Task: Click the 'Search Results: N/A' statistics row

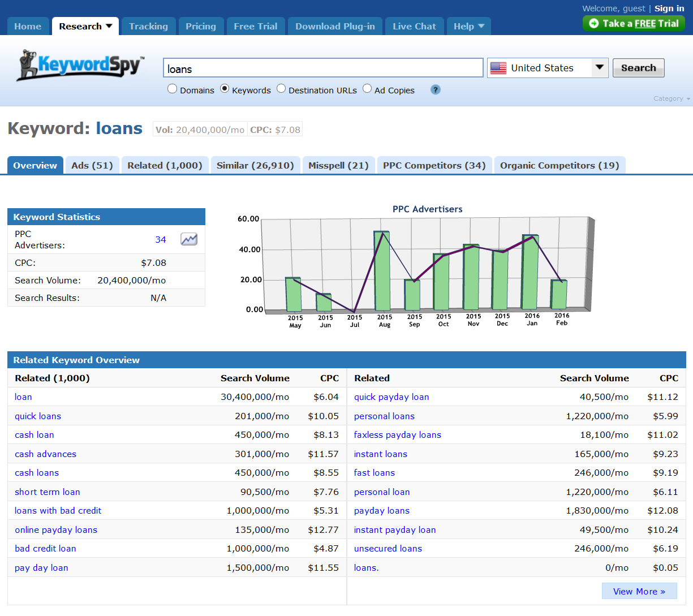Action: [x=106, y=298]
